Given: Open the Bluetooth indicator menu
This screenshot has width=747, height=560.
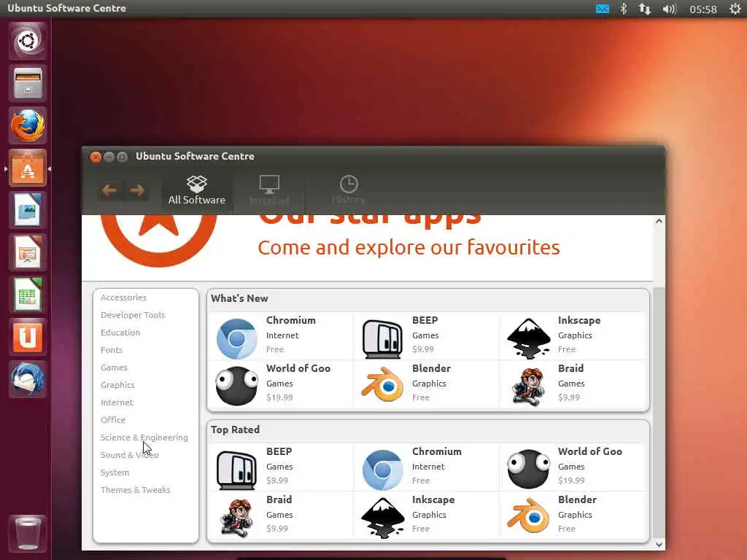Looking at the screenshot, I should (623, 9).
